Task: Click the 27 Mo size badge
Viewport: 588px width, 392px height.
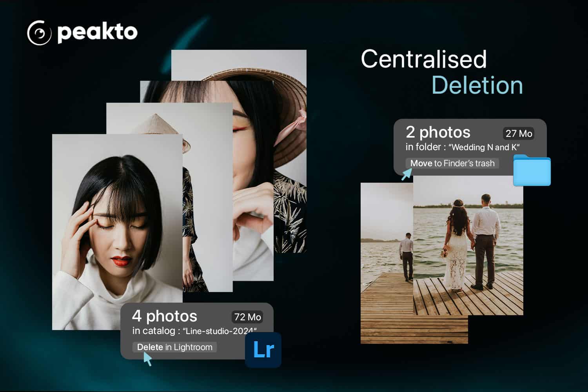Action: [x=519, y=134]
